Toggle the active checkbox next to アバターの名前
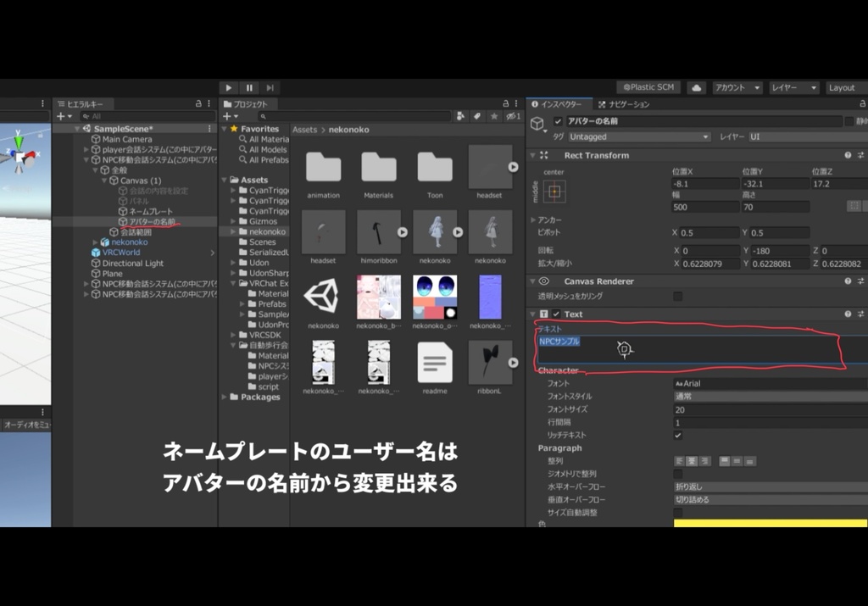 (558, 120)
